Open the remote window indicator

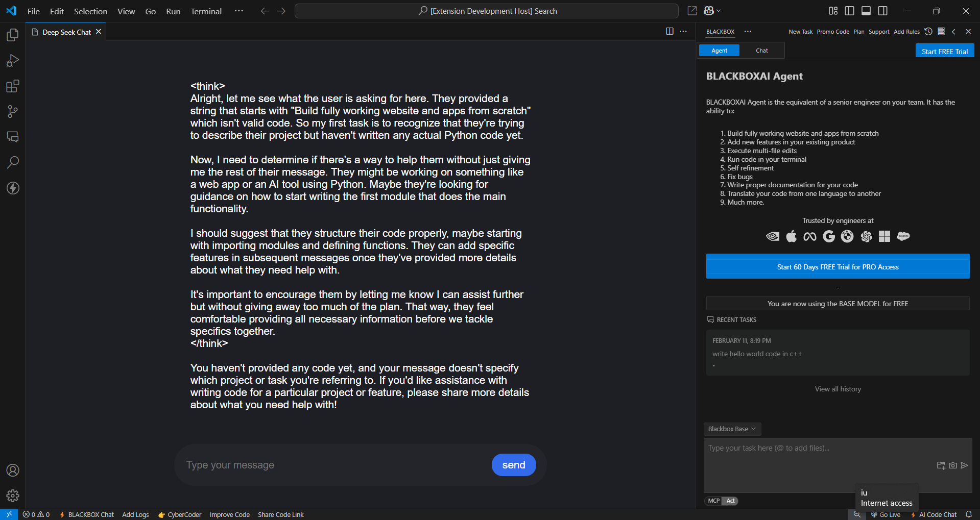click(x=9, y=514)
